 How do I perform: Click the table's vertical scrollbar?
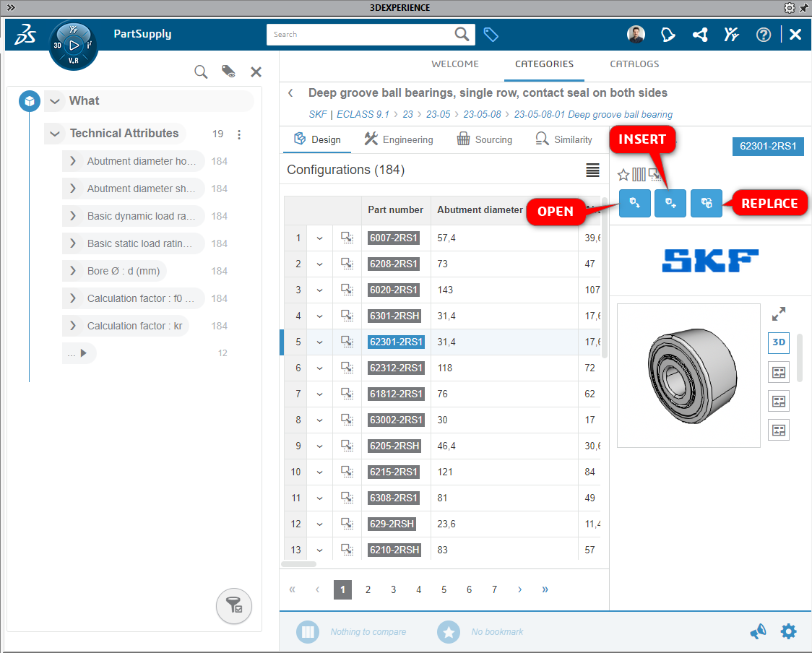point(605,277)
